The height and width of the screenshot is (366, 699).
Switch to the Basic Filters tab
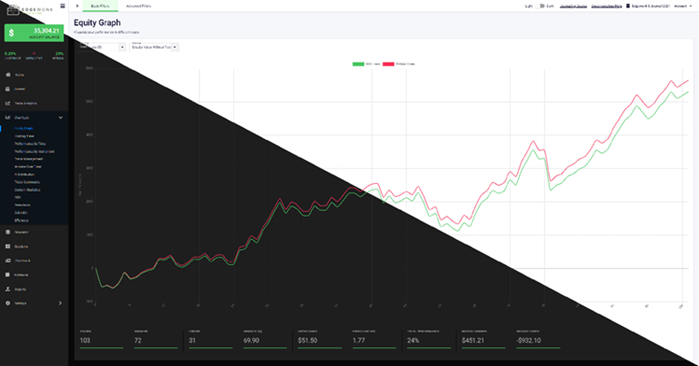tap(100, 6)
